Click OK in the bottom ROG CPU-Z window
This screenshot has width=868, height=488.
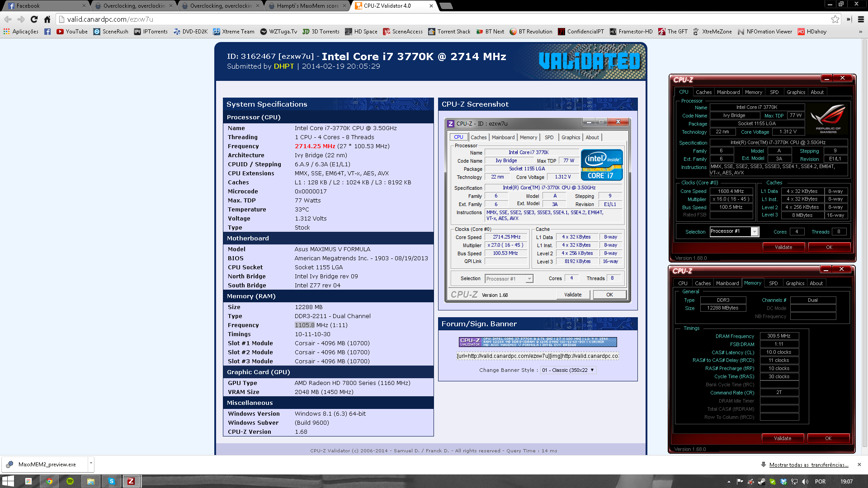click(828, 438)
